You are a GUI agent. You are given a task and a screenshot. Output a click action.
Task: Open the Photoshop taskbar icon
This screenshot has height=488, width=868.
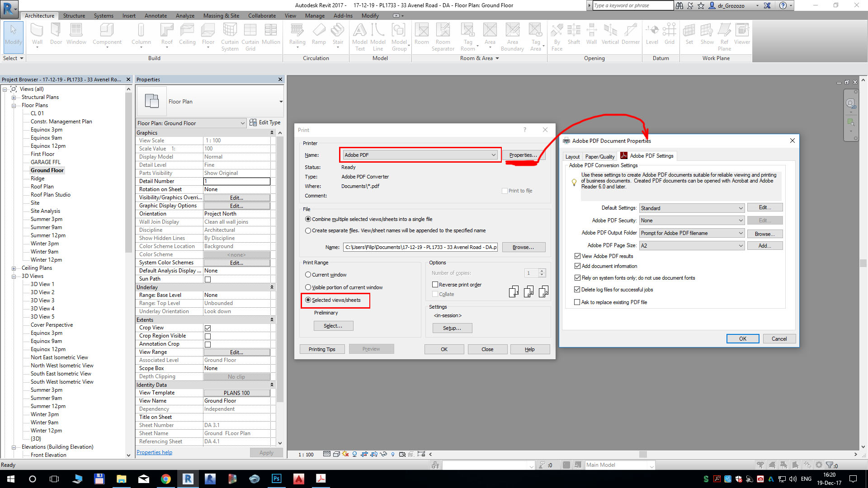[x=276, y=479]
